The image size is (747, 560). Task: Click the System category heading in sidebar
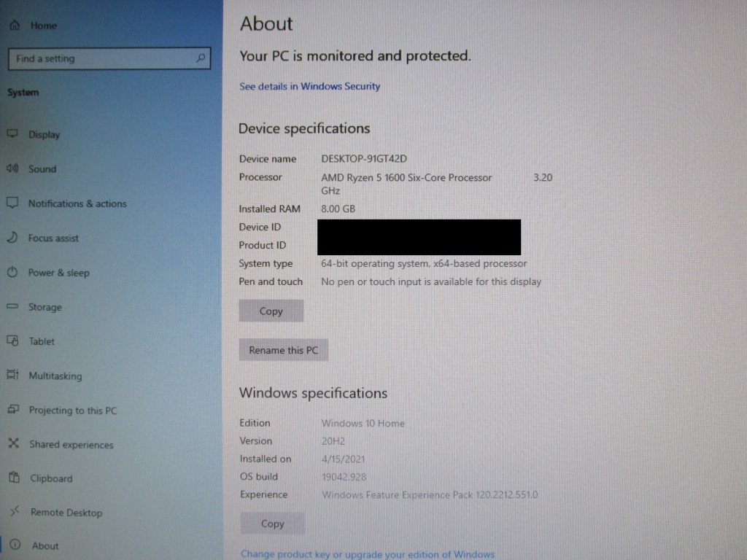[23, 93]
